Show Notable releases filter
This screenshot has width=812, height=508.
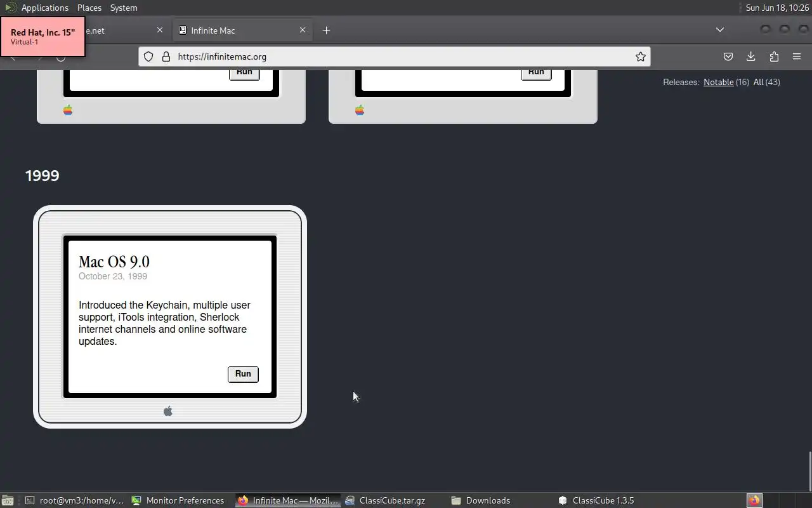[x=718, y=82]
